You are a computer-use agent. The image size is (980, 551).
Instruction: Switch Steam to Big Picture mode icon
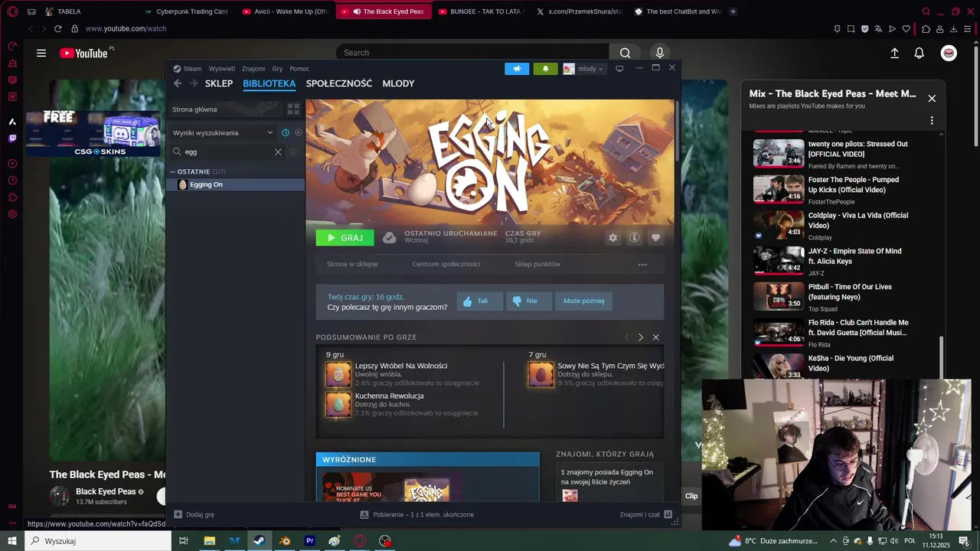619,68
